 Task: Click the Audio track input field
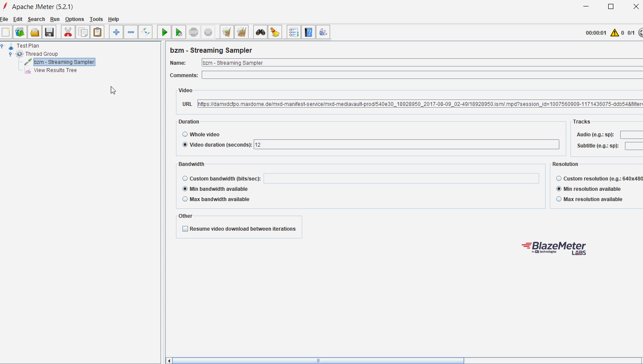[x=631, y=135]
